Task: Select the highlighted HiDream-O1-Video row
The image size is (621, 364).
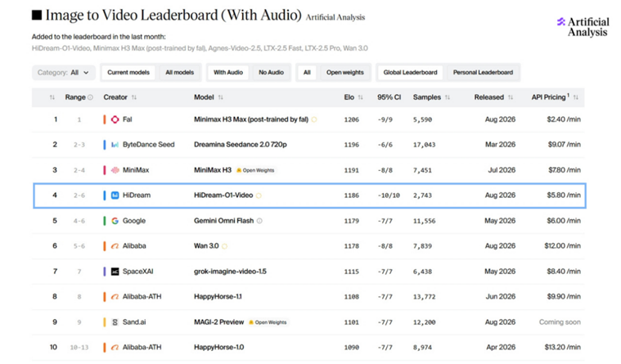Action: coord(309,195)
